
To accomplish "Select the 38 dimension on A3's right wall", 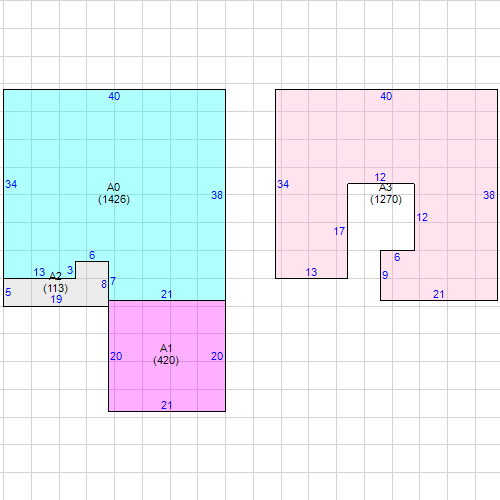I will click(489, 195).
